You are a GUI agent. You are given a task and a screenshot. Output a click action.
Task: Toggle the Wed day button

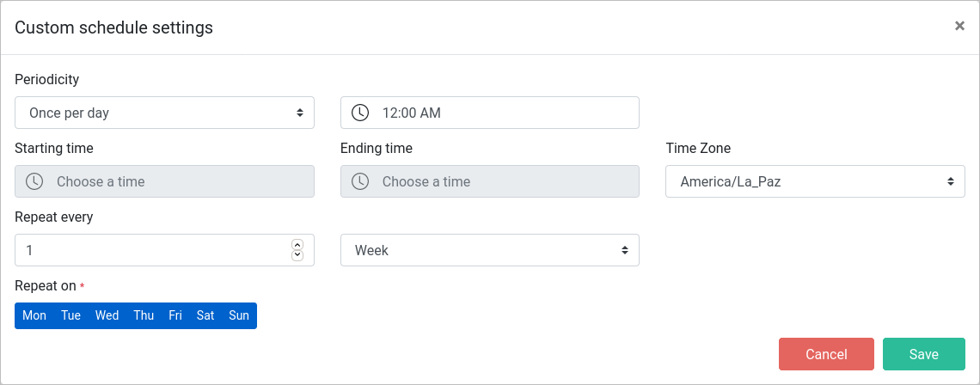(x=107, y=315)
